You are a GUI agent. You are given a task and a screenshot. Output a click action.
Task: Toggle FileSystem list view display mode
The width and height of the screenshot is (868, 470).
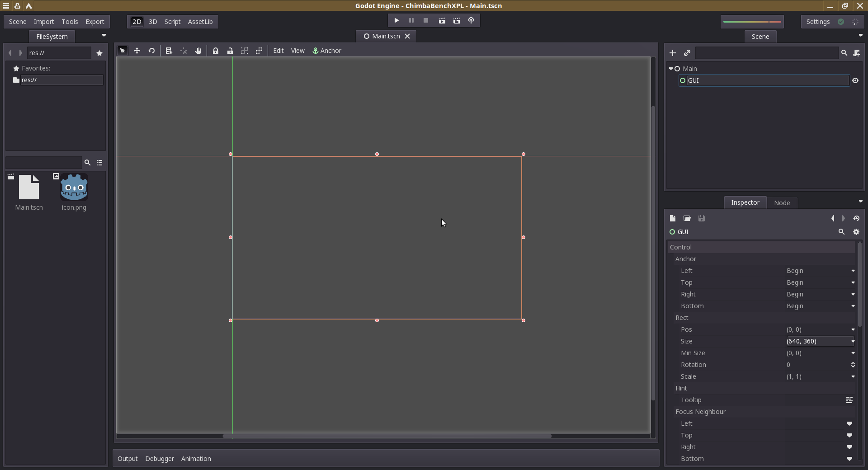[x=99, y=163]
